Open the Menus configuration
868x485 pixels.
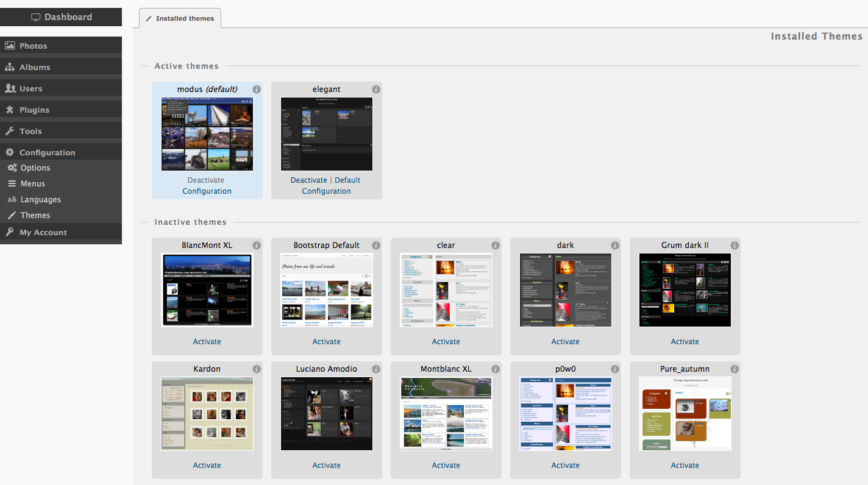pos(34,183)
